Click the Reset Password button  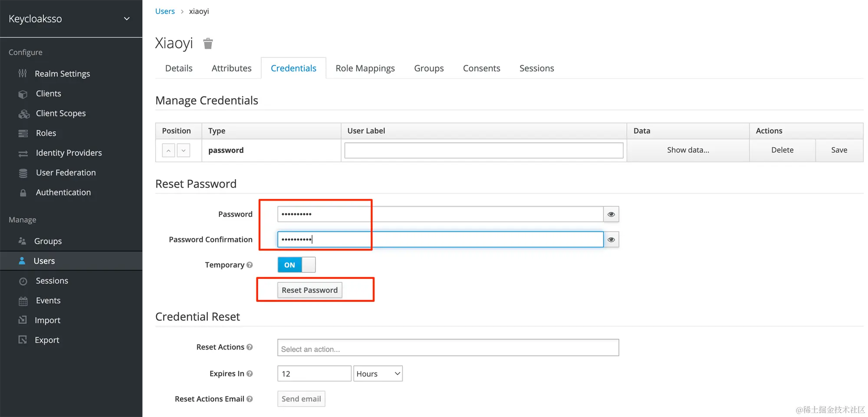[x=309, y=290]
